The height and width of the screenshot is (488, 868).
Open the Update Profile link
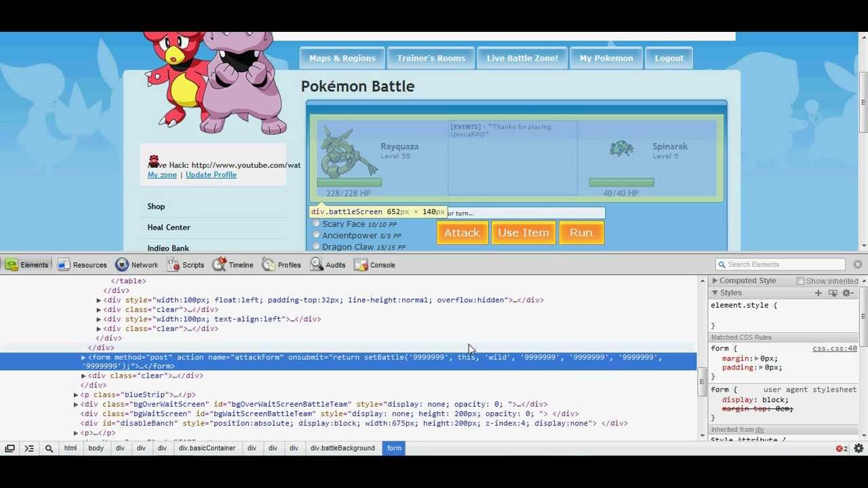[x=211, y=175]
